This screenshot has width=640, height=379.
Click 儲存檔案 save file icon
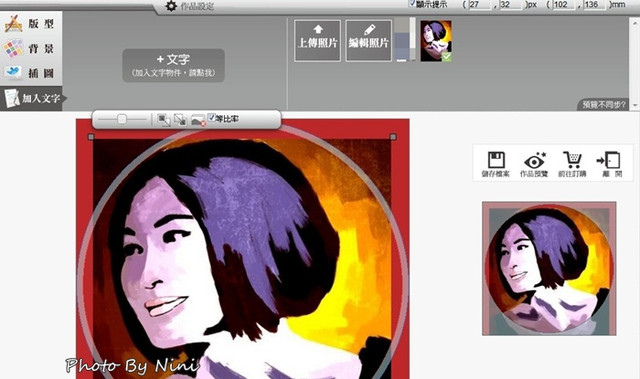(496, 164)
